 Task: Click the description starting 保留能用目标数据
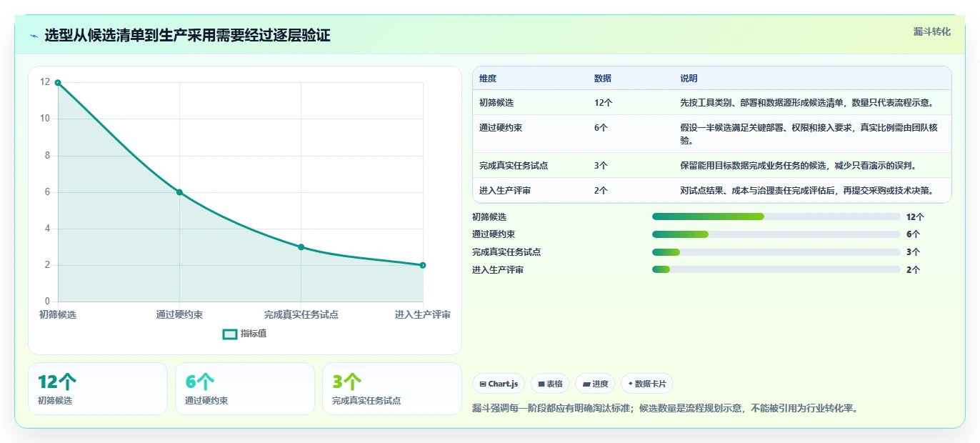[798, 166]
